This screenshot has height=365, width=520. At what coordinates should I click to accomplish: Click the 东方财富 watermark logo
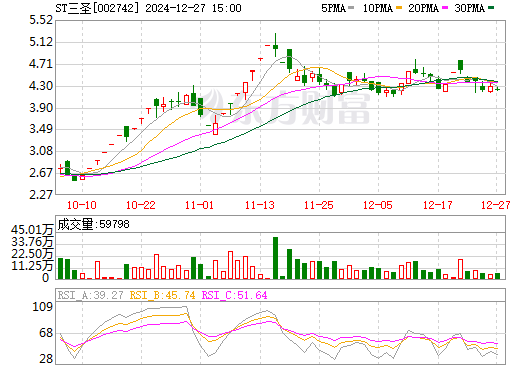pyautogui.click(x=287, y=107)
